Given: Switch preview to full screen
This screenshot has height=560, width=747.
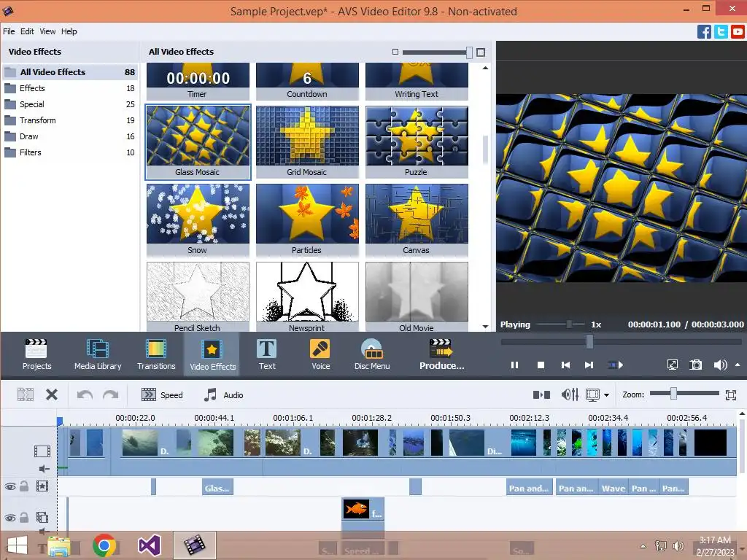Looking at the screenshot, I should pyautogui.click(x=672, y=365).
